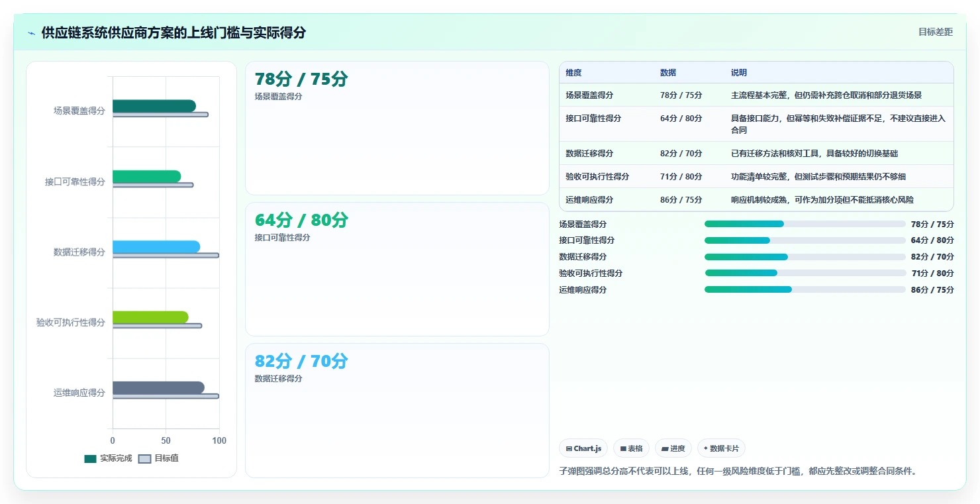This screenshot has height=504, width=980.
Task: Click the 运维响应得分 axis label in chart
Action: [79, 393]
